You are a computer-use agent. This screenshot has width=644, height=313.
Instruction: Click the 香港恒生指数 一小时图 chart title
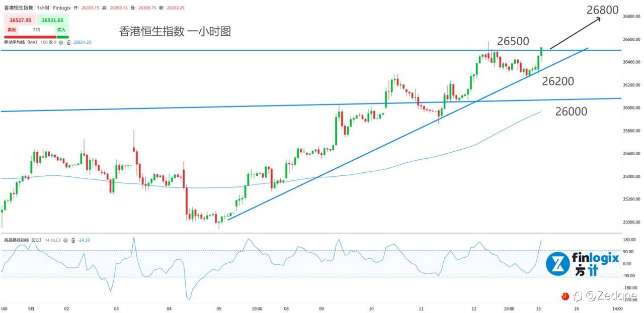(175, 32)
